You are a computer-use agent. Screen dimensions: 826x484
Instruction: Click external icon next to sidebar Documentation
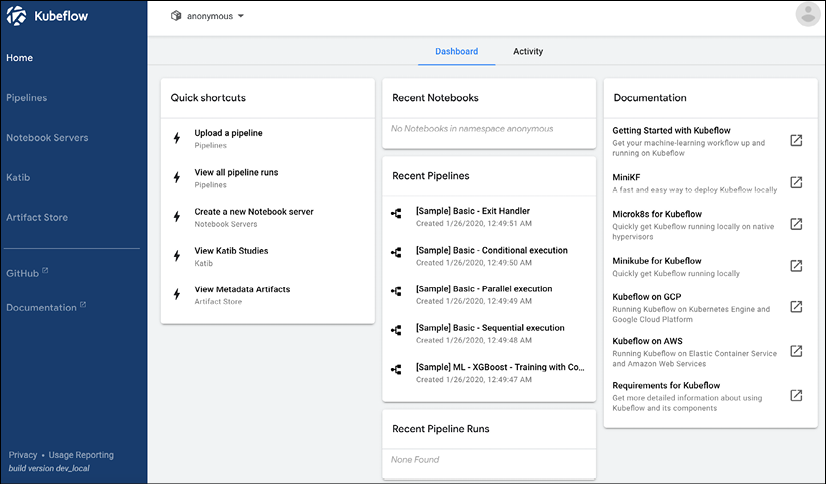click(83, 304)
